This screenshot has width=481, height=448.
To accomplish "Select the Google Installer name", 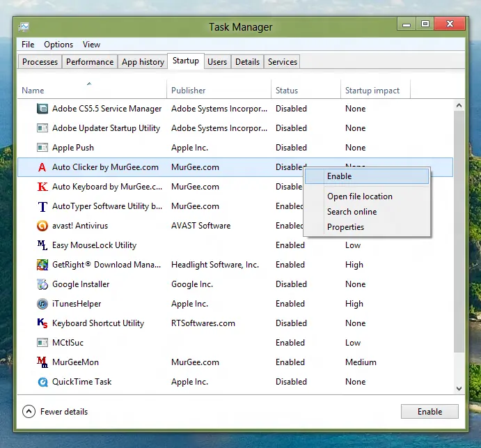I will pyautogui.click(x=81, y=284).
